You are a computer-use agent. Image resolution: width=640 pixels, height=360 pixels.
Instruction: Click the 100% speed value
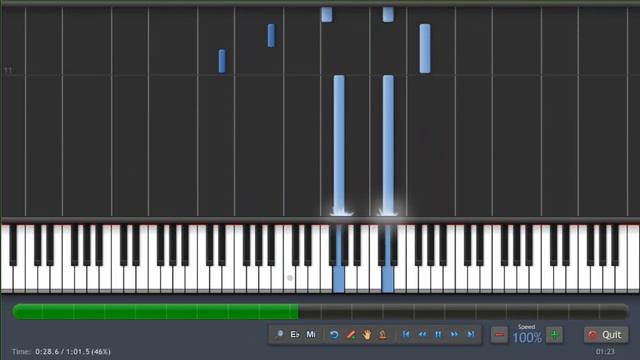[527, 338]
